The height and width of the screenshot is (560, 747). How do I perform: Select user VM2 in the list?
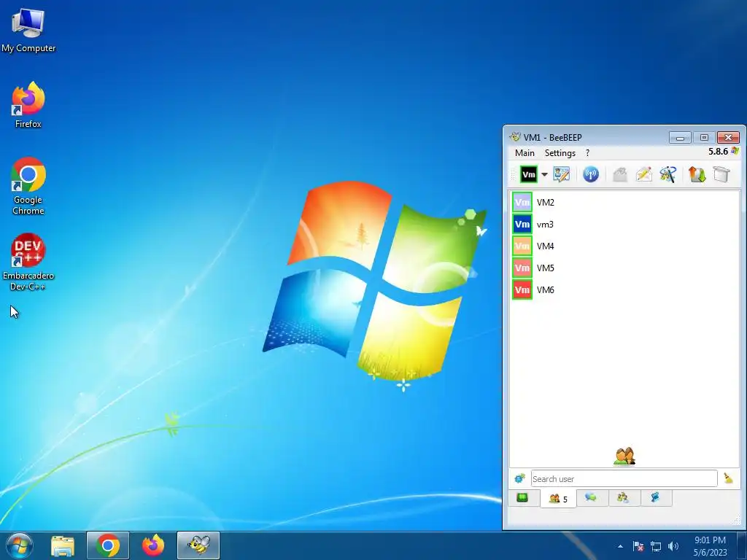pos(624,203)
